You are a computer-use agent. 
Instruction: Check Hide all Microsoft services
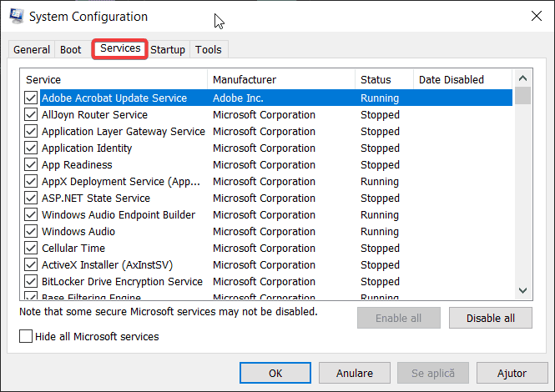tap(25, 337)
